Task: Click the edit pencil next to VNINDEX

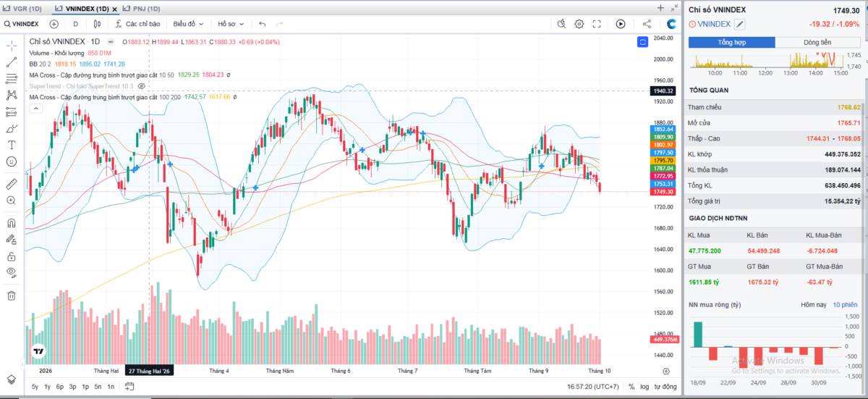Action: click(740, 24)
